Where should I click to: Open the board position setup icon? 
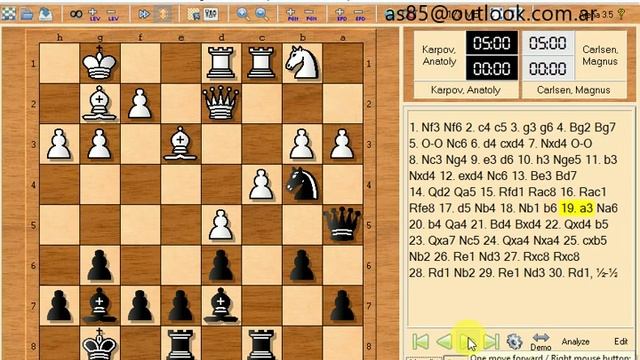[193, 14]
